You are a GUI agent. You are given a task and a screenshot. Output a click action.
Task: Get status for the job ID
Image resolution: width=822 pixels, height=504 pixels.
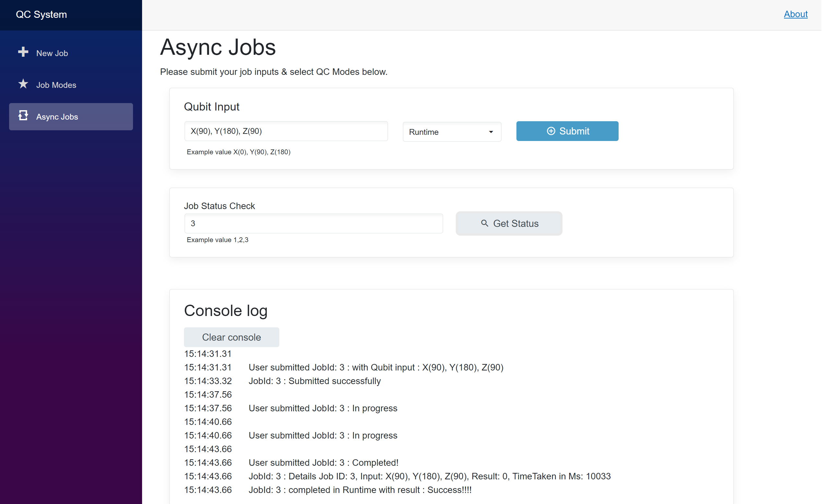pyautogui.click(x=509, y=224)
